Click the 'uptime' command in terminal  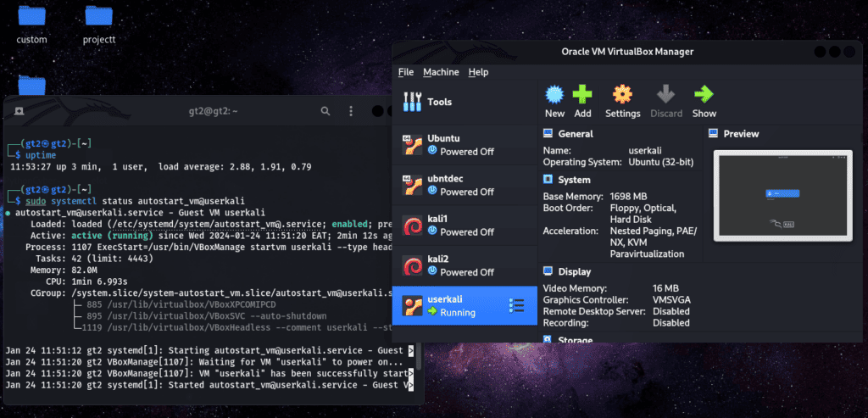pos(41,155)
